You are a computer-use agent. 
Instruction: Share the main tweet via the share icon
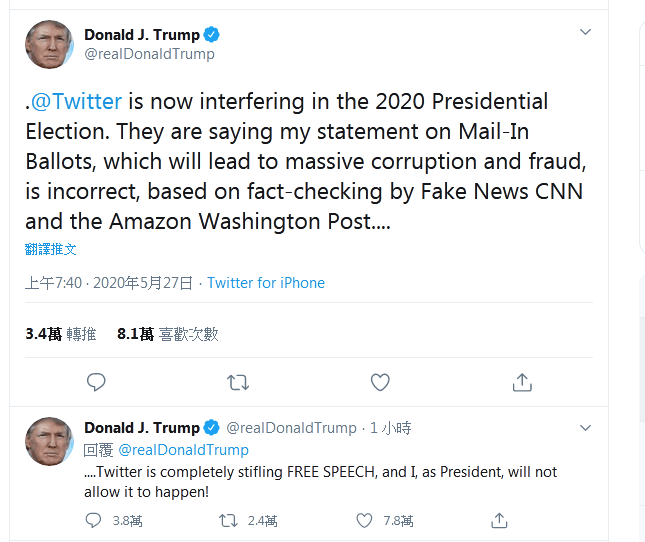tap(521, 382)
